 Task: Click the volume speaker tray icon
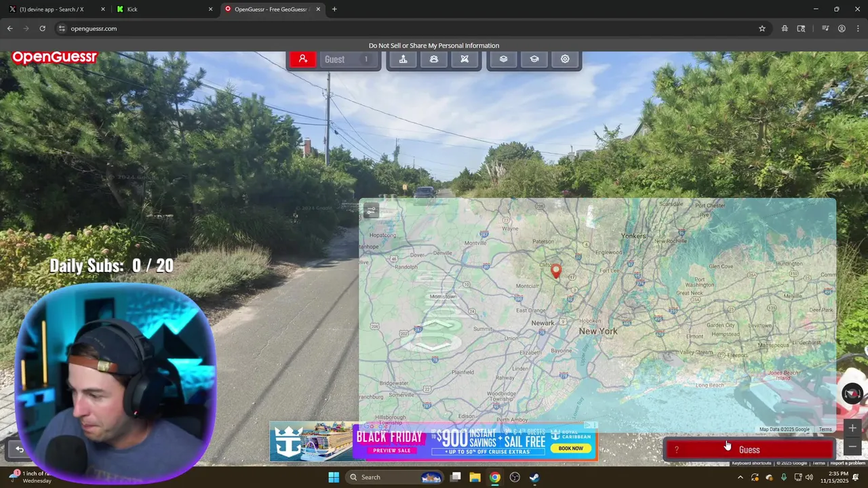point(809,477)
